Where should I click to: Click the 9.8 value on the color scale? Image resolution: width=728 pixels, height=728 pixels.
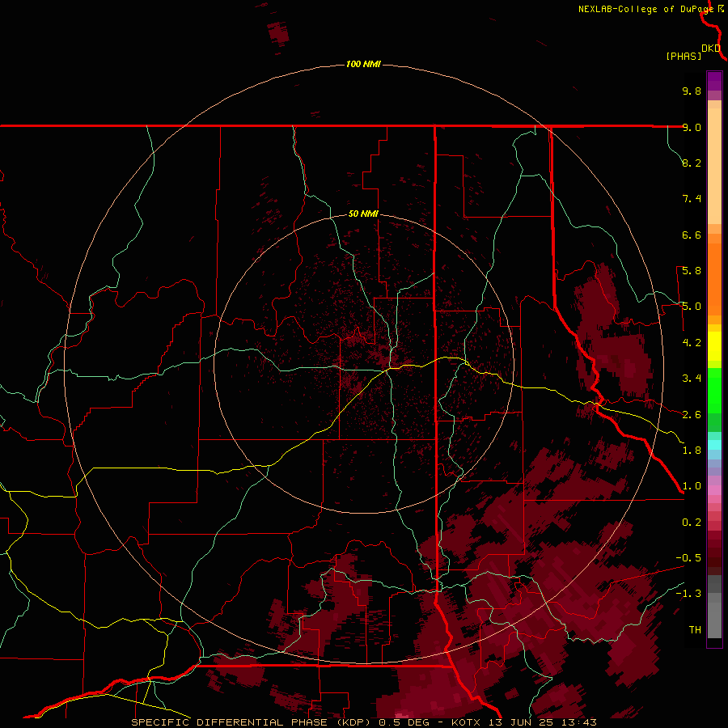[692, 91]
